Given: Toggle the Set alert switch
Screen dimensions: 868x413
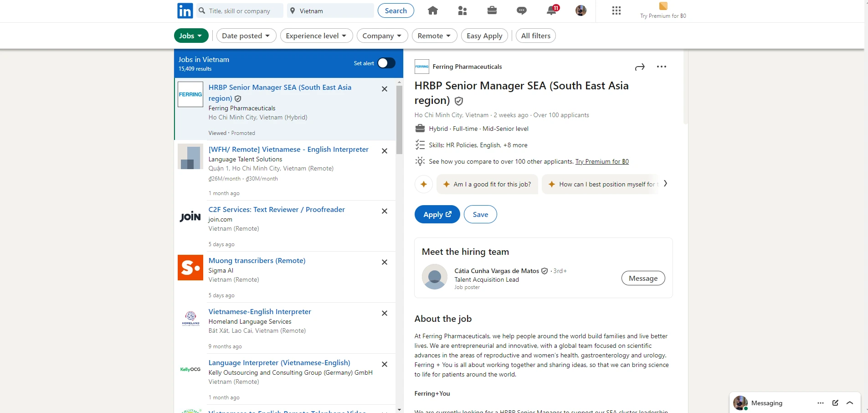Looking at the screenshot, I should [x=386, y=63].
